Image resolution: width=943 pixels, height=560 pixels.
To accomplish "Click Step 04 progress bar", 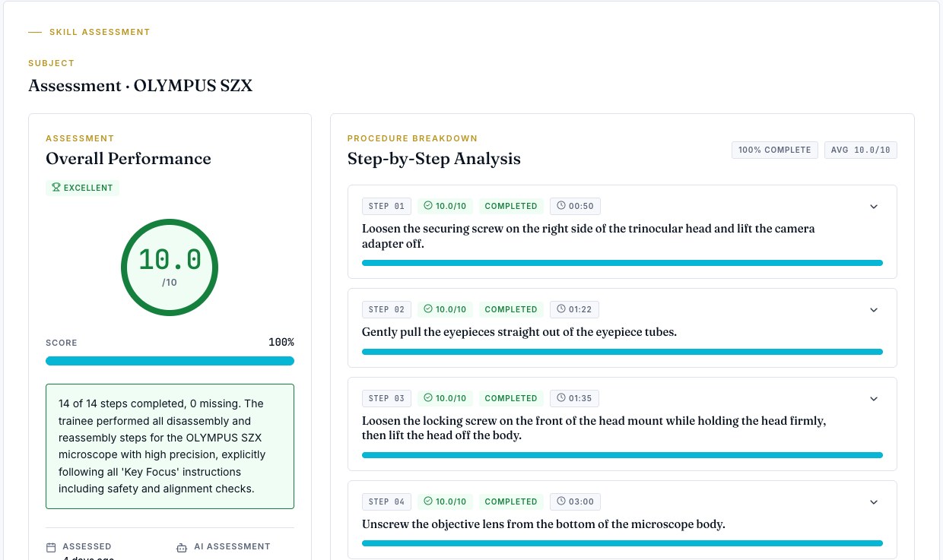I will click(x=622, y=543).
